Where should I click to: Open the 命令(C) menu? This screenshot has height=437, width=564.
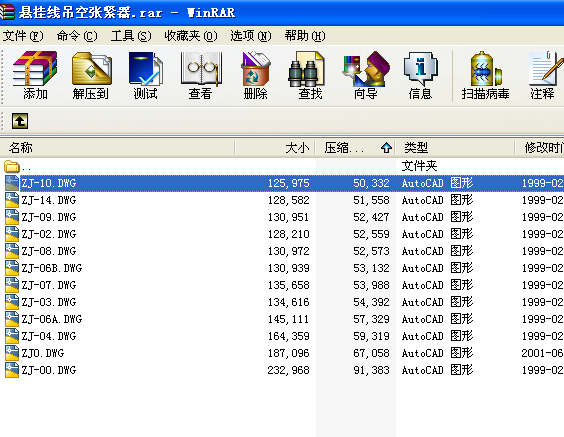[x=77, y=36]
